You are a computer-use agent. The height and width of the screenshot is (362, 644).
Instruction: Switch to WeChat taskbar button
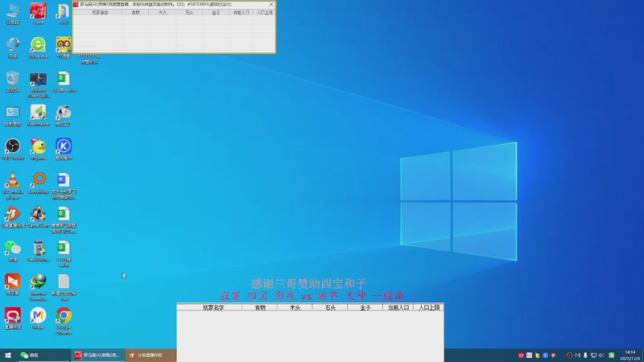[x=43, y=355]
